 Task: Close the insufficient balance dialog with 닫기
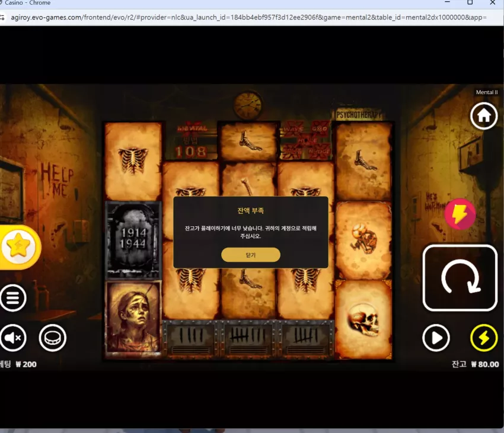pos(251,255)
